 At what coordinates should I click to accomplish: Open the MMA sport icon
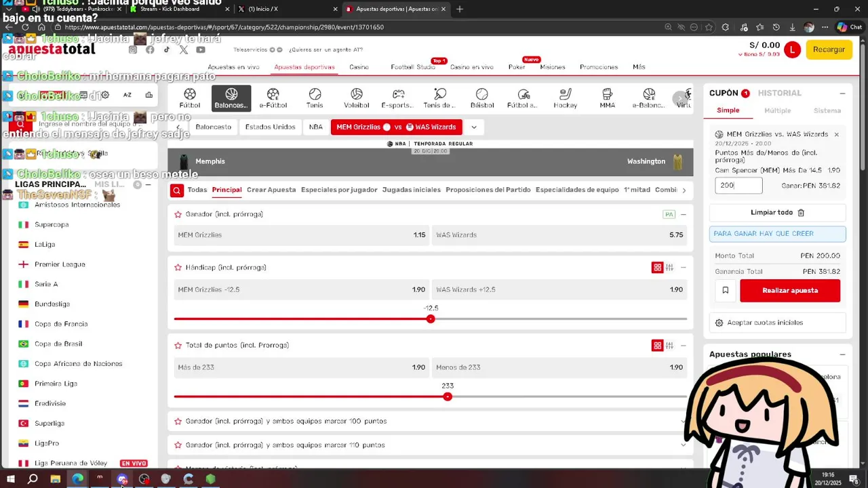click(608, 98)
